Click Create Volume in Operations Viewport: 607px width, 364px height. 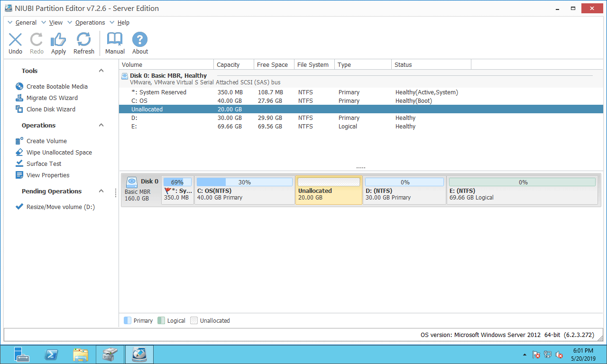click(46, 141)
